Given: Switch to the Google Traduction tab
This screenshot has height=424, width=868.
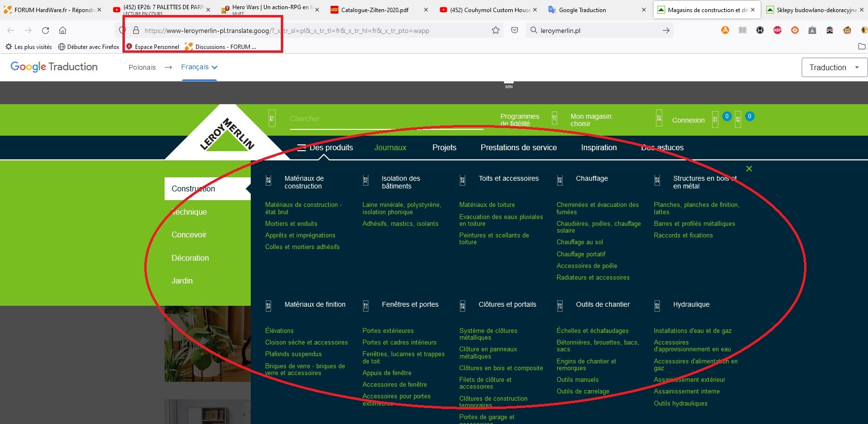Looking at the screenshot, I should [582, 10].
